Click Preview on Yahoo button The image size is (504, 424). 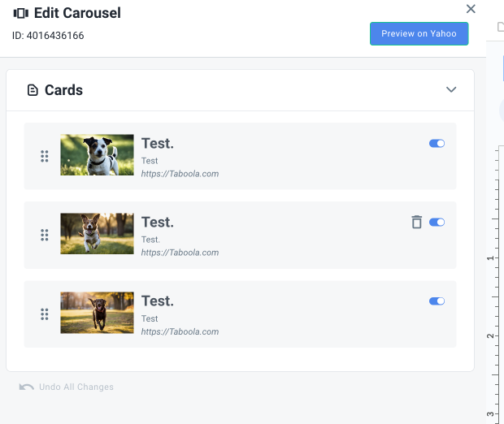click(419, 34)
